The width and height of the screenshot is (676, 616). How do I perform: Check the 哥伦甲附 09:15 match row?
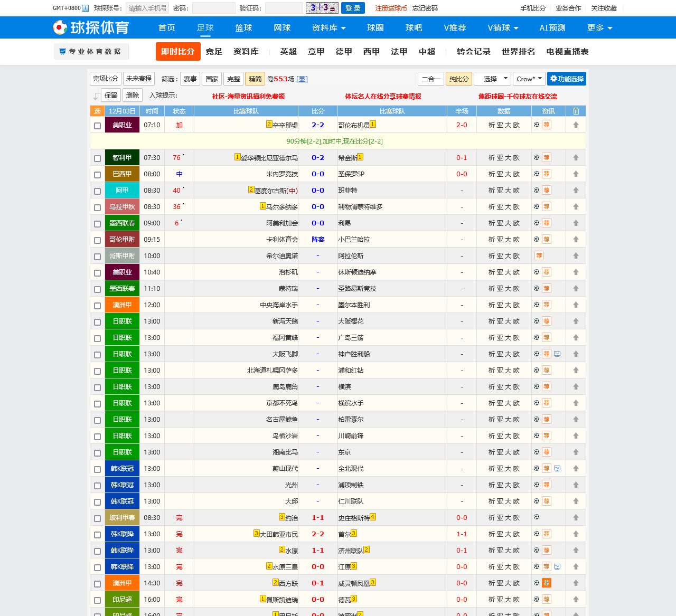(x=97, y=240)
